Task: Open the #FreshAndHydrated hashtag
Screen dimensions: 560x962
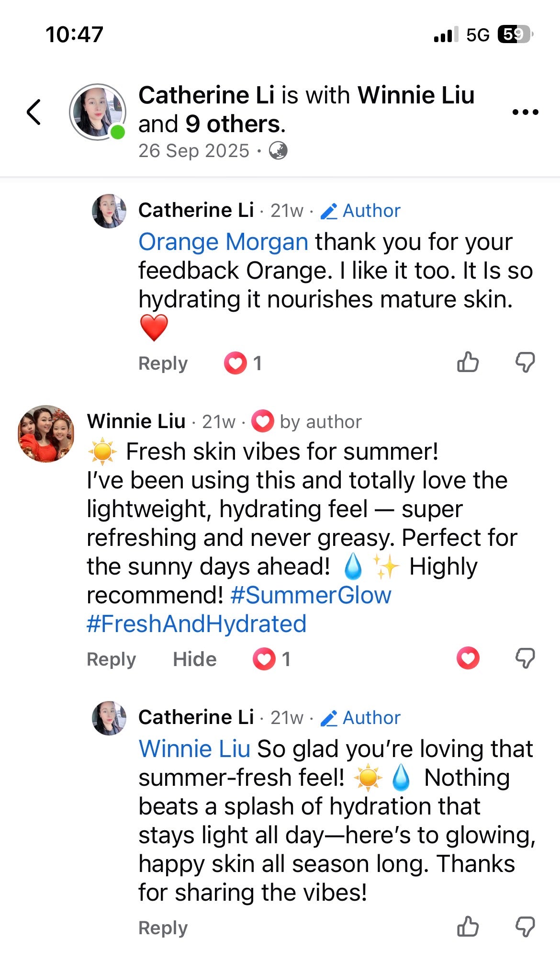Action: click(197, 624)
